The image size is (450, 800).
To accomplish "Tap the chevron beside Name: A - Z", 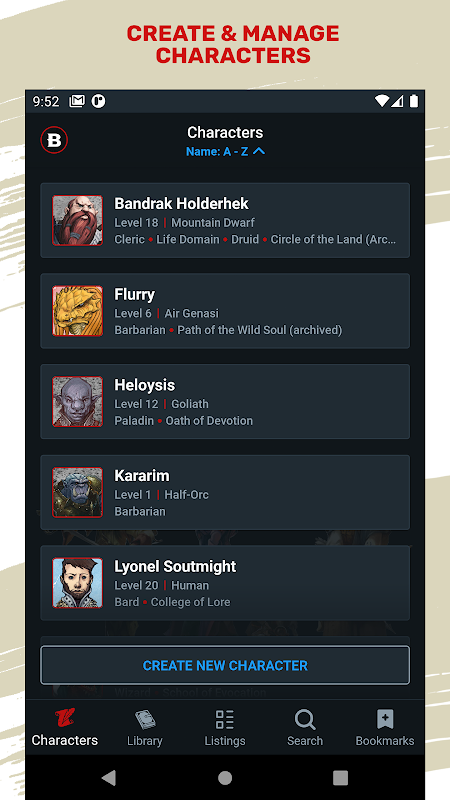I will point(259,151).
